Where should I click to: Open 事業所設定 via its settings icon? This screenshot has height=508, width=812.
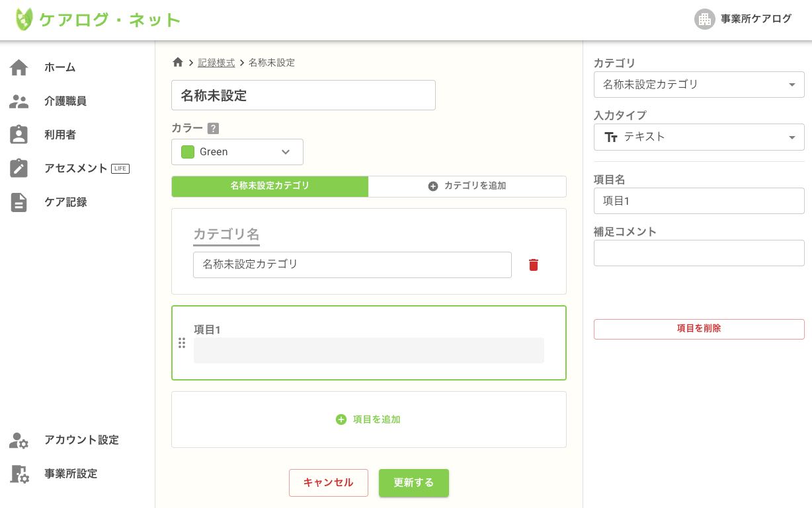[19, 474]
